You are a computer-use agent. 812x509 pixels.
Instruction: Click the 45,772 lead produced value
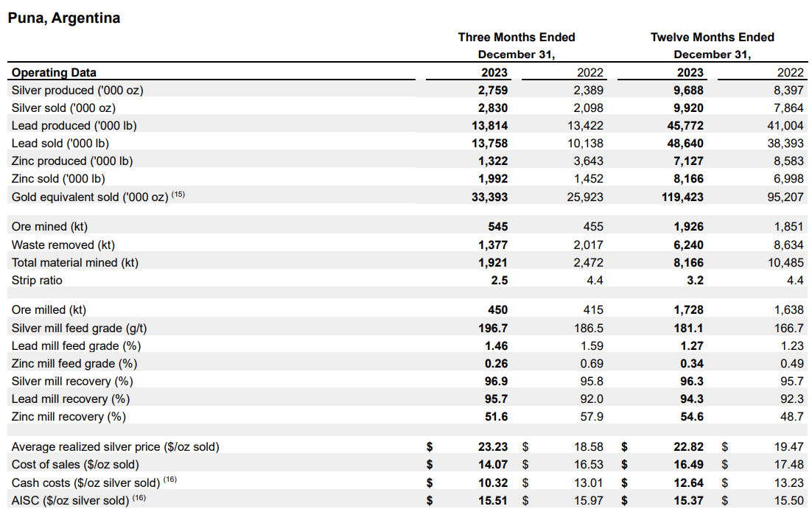(x=685, y=125)
